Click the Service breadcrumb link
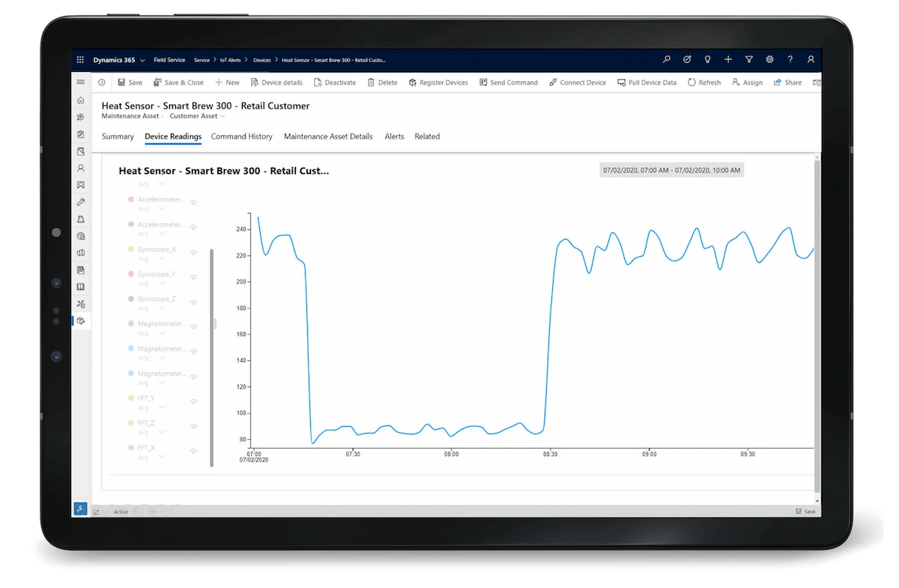The height and width of the screenshot is (588, 899). 202,60
